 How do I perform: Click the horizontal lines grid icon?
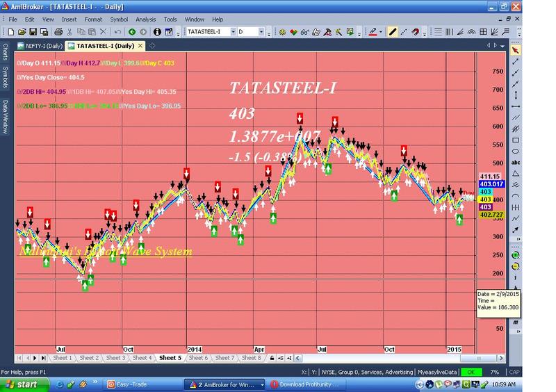tap(439, 32)
